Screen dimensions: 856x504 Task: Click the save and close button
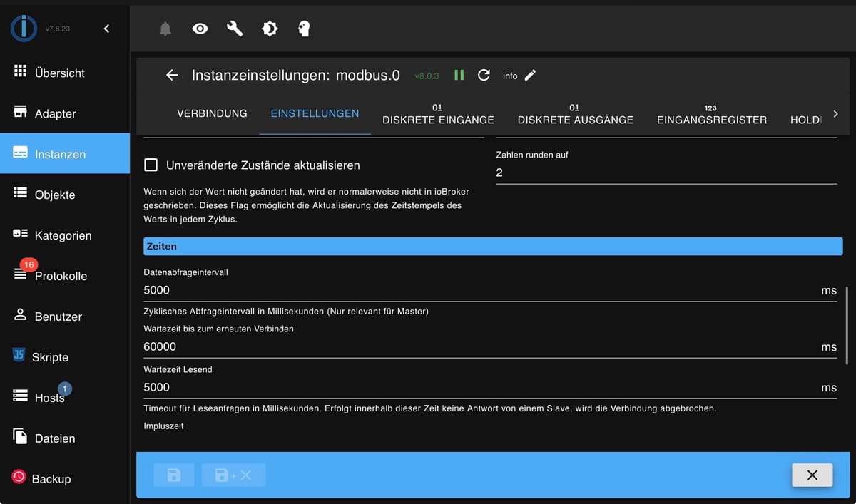click(x=234, y=475)
